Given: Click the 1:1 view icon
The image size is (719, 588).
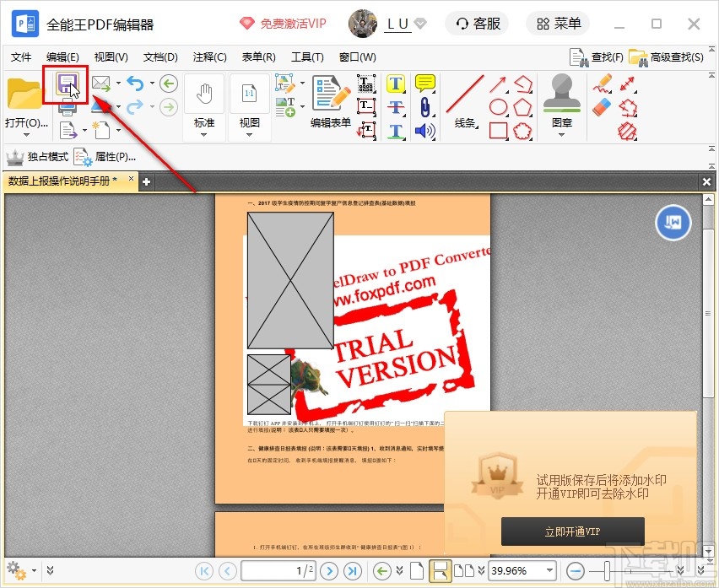Looking at the screenshot, I should 250,94.
